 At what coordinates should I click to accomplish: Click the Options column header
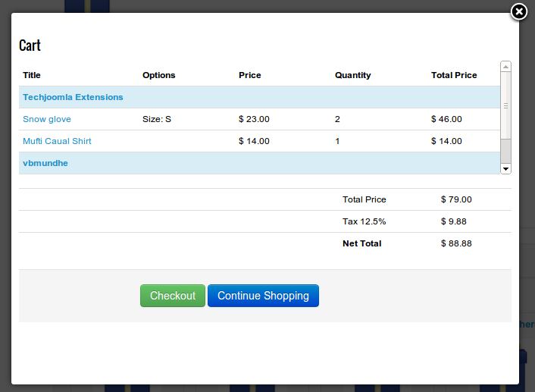point(158,75)
